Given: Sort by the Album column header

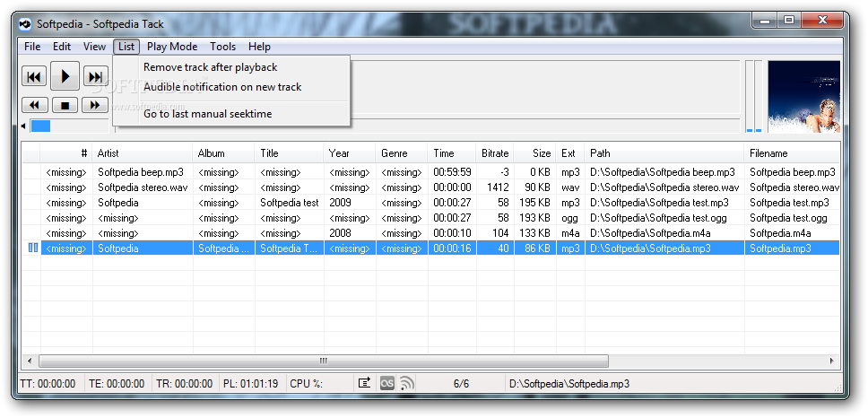Looking at the screenshot, I should 224,153.
